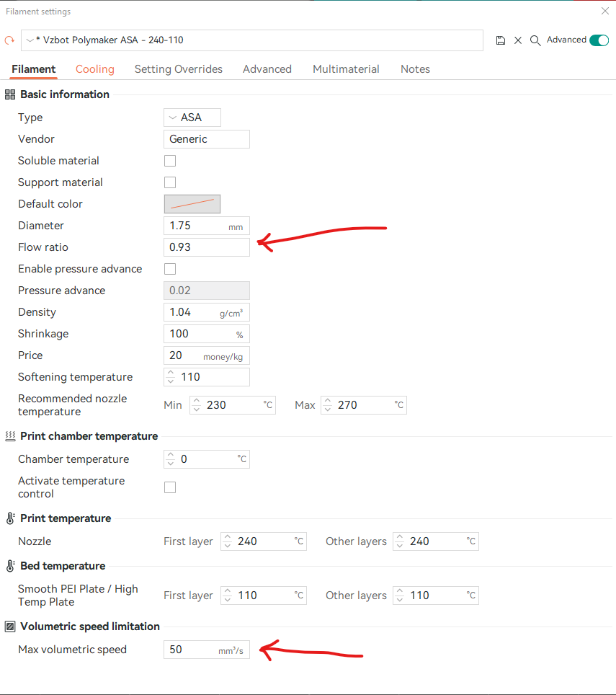Check Enable pressure advance box
The height and width of the screenshot is (695, 616).
(x=170, y=269)
